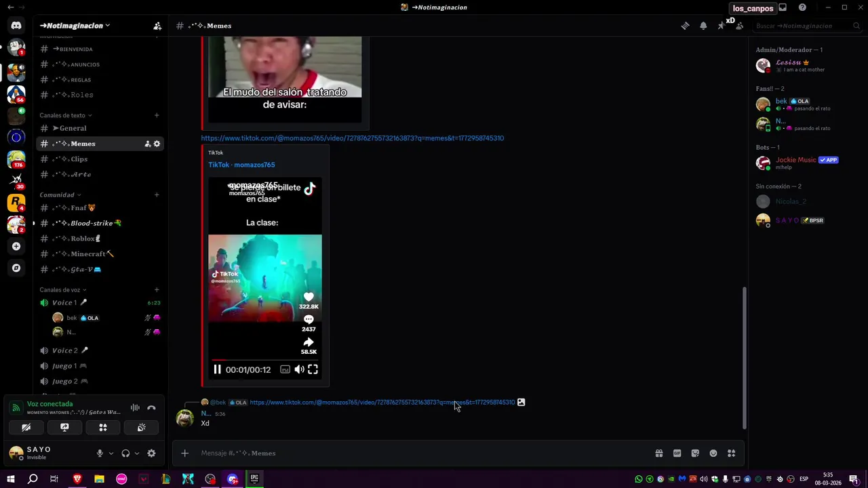The height and width of the screenshot is (488, 868).
Task: Open the Inbox icon in title bar
Action: (783, 7)
